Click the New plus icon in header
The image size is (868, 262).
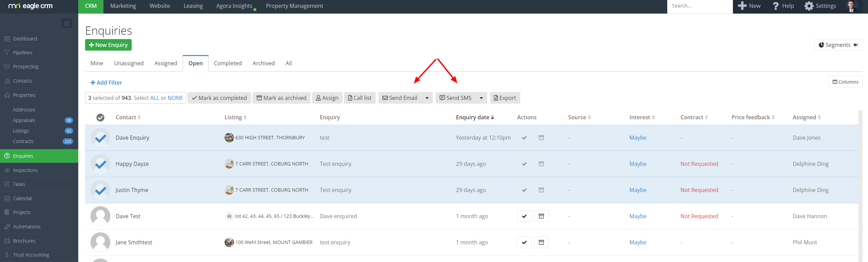(x=742, y=6)
